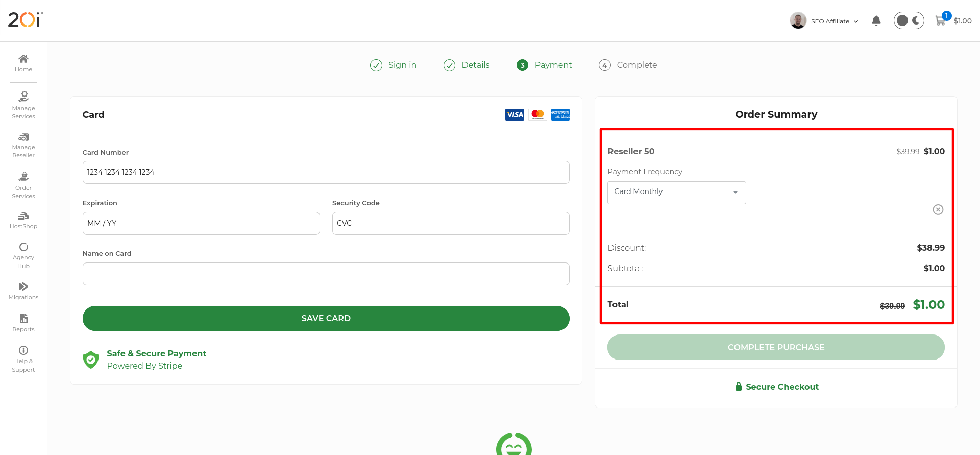Screen dimensions: 980x455
Task: Open Reports in sidebar
Action: pyautogui.click(x=23, y=323)
